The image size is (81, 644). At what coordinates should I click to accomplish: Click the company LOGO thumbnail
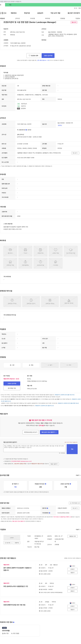coord(12,538)
